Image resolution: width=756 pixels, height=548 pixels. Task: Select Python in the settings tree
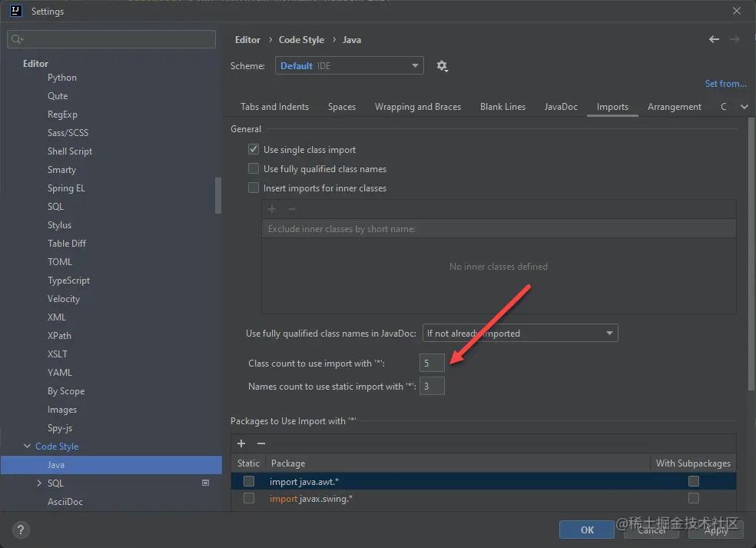(x=61, y=78)
